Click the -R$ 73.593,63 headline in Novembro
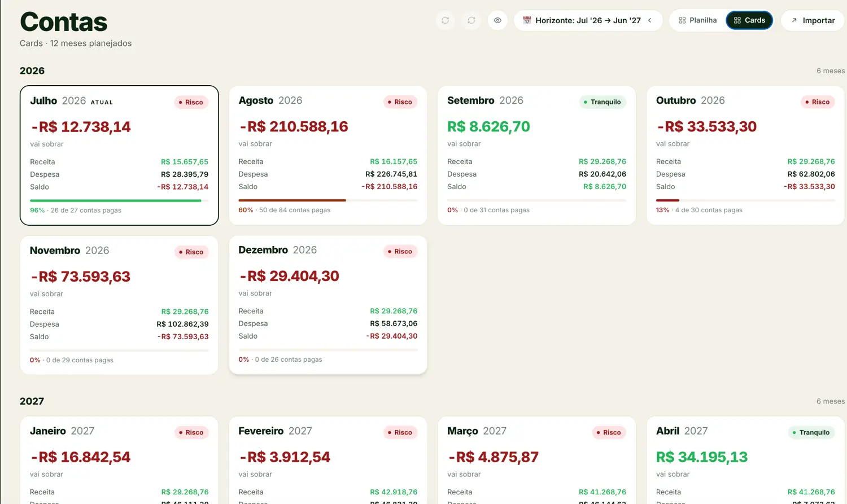Image resolution: width=847 pixels, height=504 pixels. pos(80,277)
